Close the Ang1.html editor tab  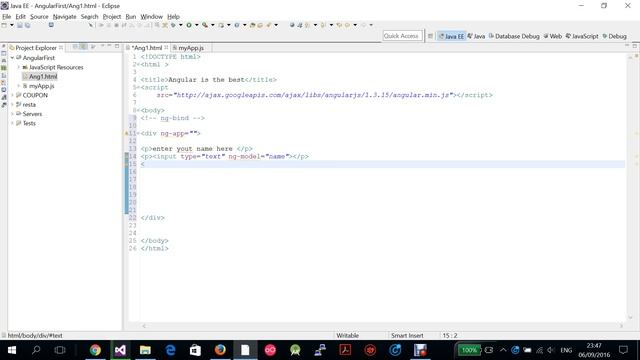click(166, 48)
